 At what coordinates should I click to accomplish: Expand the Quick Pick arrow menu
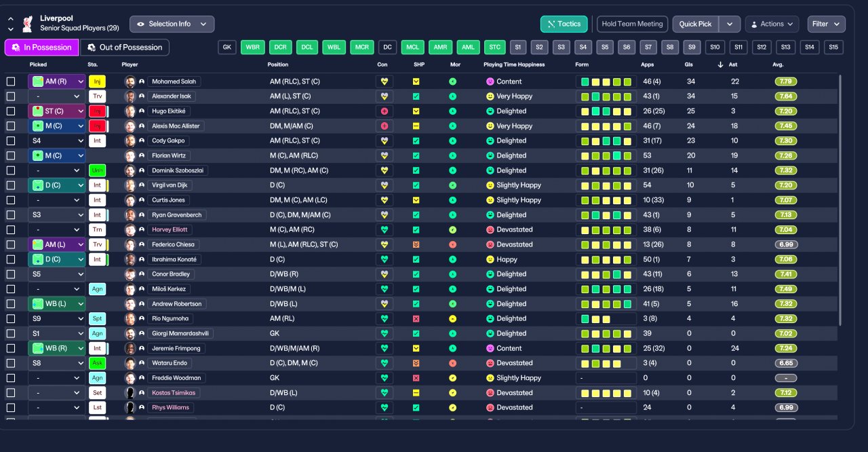[x=729, y=24]
